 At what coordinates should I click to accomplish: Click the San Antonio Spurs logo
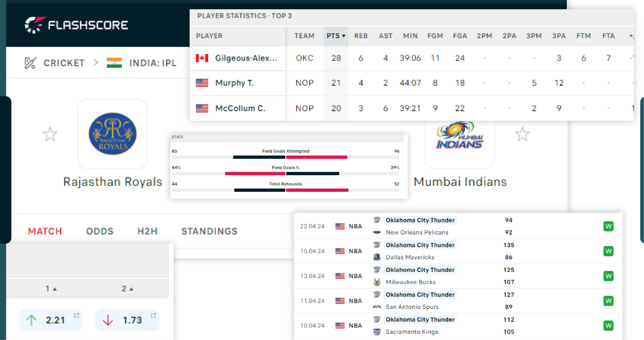pyautogui.click(x=377, y=307)
